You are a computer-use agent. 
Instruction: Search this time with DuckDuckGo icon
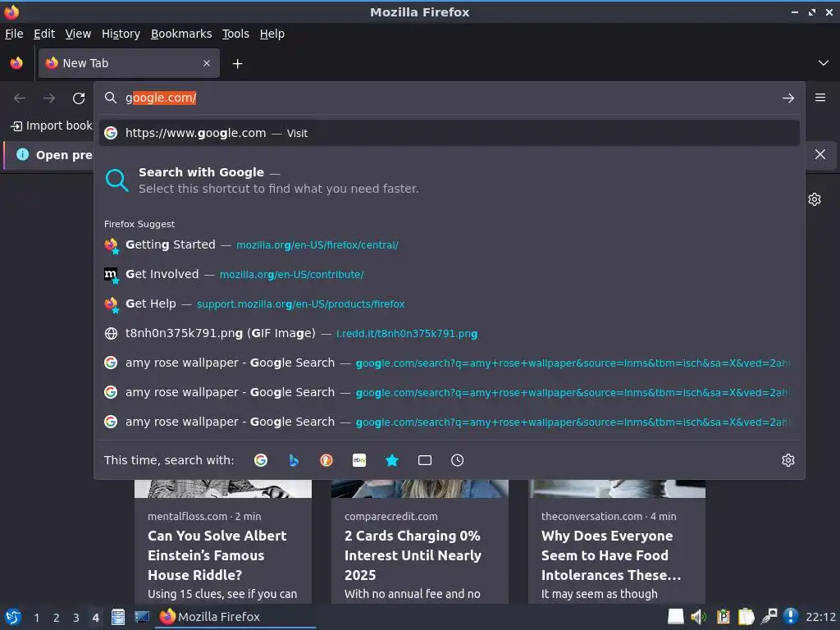pyautogui.click(x=326, y=460)
